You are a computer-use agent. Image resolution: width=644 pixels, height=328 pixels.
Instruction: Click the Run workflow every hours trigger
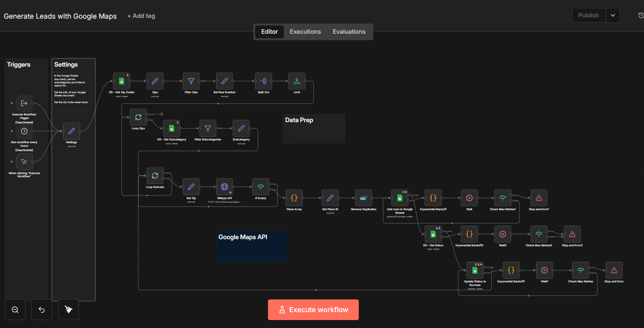point(24,131)
